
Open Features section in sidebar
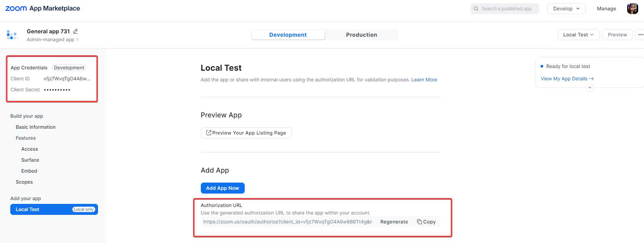coord(26,138)
